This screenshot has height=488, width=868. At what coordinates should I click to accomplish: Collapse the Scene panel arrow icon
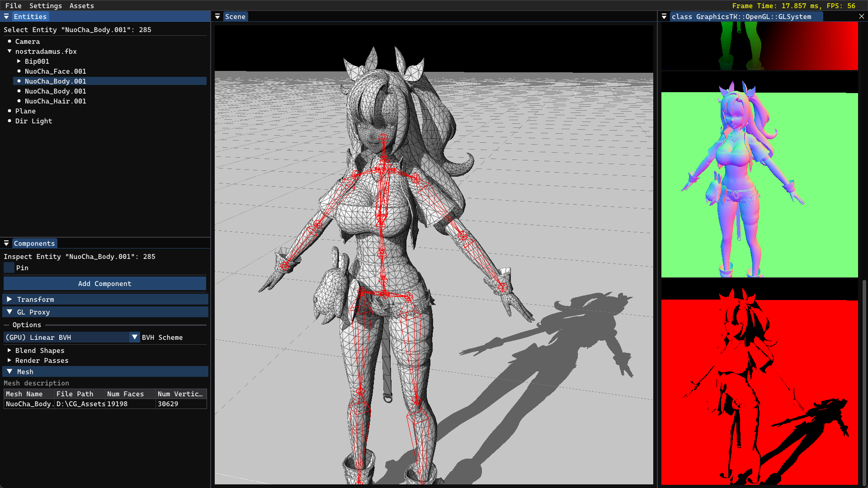217,16
